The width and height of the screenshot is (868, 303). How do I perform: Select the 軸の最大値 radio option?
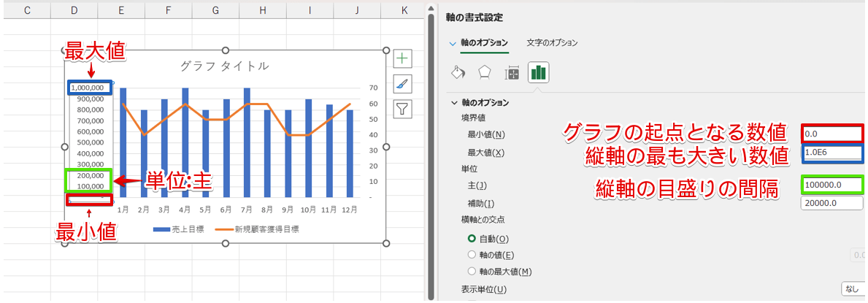click(x=472, y=272)
